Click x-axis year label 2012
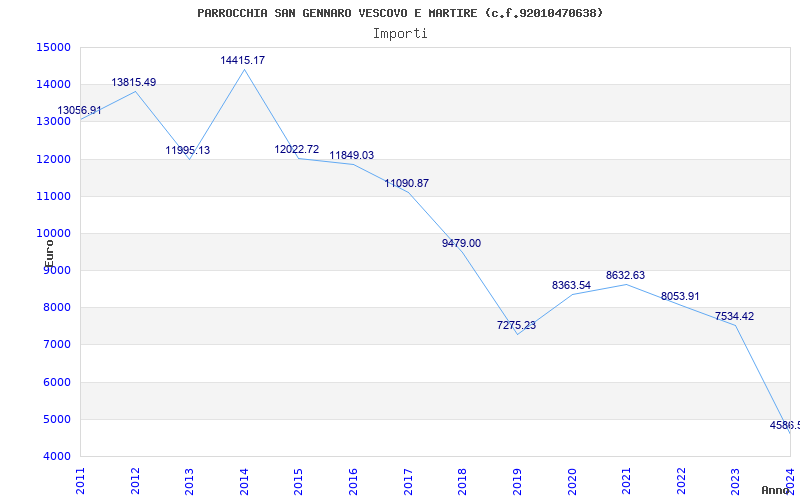800x500 pixels. point(135,482)
